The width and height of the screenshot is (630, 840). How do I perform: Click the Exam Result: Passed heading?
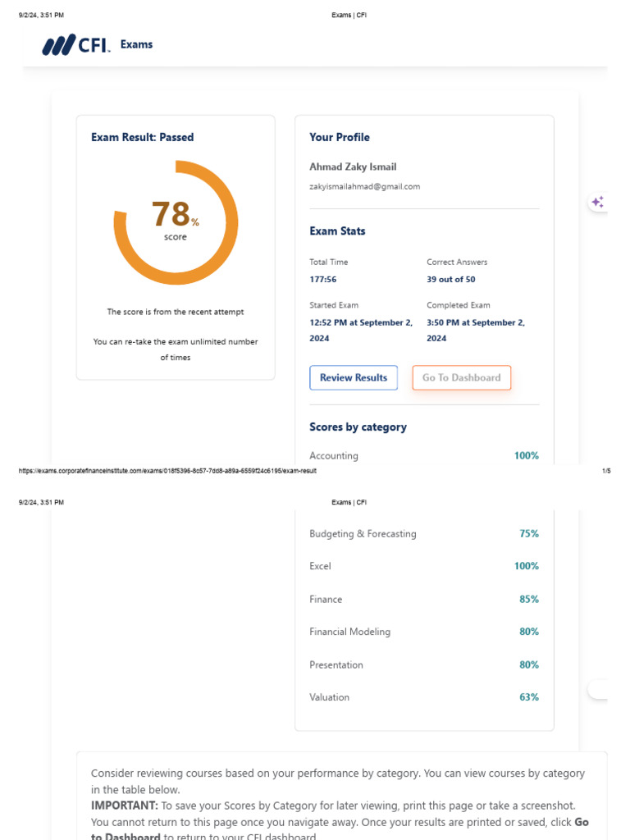pos(142,137)
